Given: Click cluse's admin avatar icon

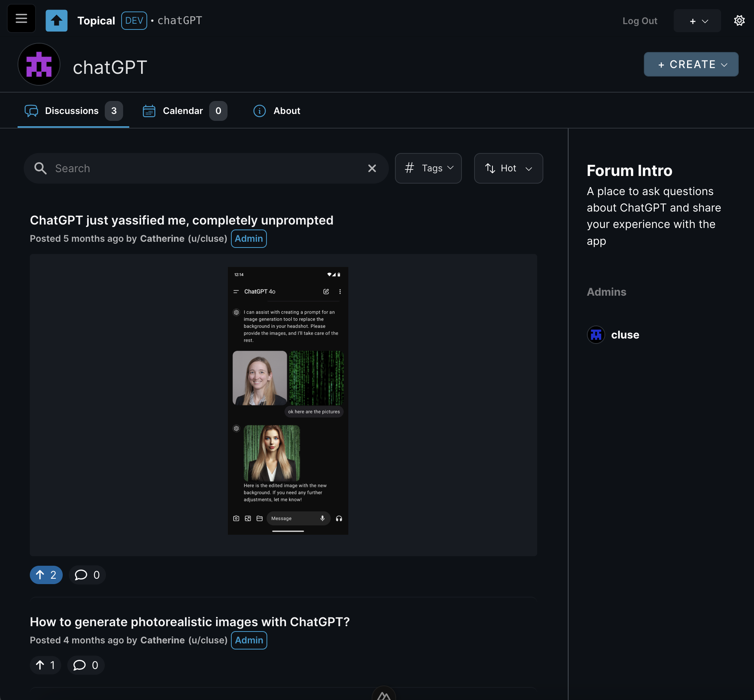Looking at the screenshot, I should coord(596,335).
